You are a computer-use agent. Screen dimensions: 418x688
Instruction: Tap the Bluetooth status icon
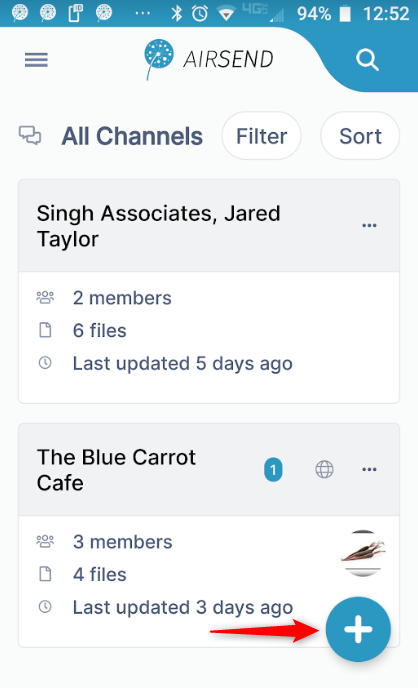[176, 14]
